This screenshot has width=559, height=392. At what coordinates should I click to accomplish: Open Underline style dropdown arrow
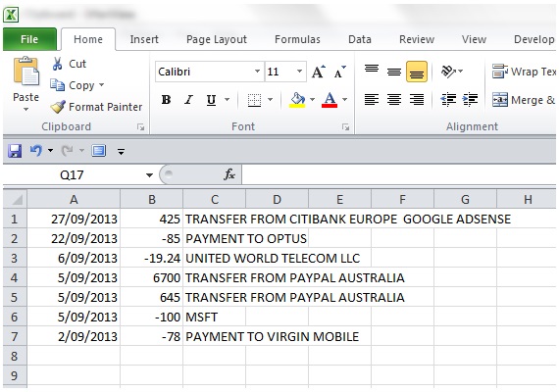[x=228, y=99]
